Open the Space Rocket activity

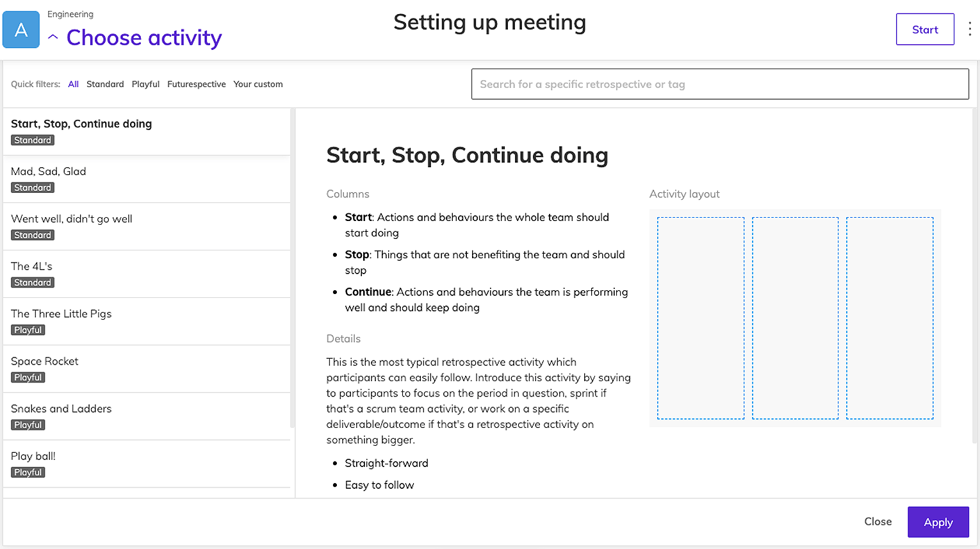[147, 368]
